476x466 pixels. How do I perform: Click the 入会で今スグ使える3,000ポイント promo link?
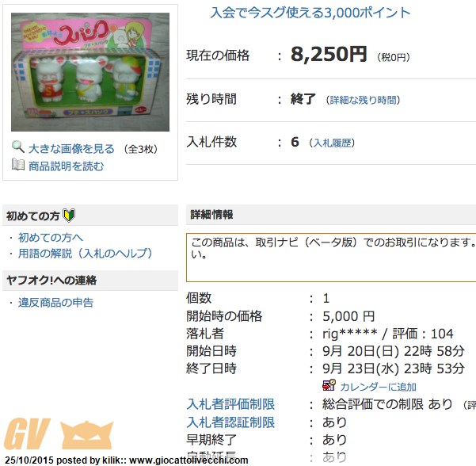coord(310,13)
